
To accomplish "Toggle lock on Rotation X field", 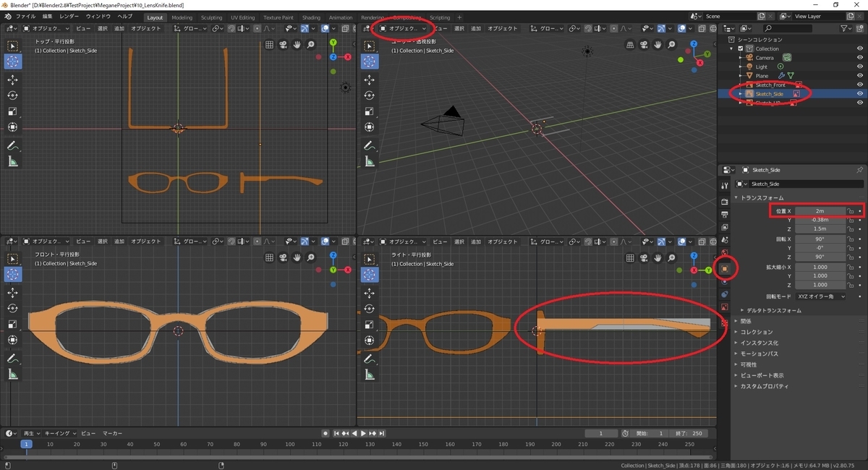I will point(851,239).
